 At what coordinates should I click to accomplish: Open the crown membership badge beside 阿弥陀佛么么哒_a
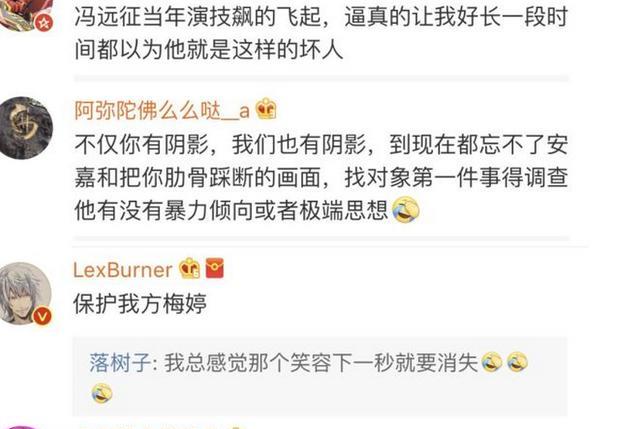pos(266,109)
